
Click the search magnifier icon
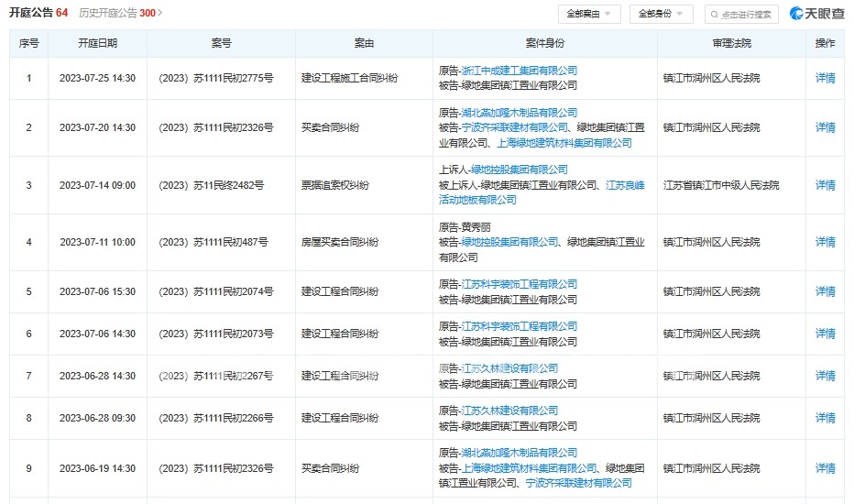click(x=714, y=15)
